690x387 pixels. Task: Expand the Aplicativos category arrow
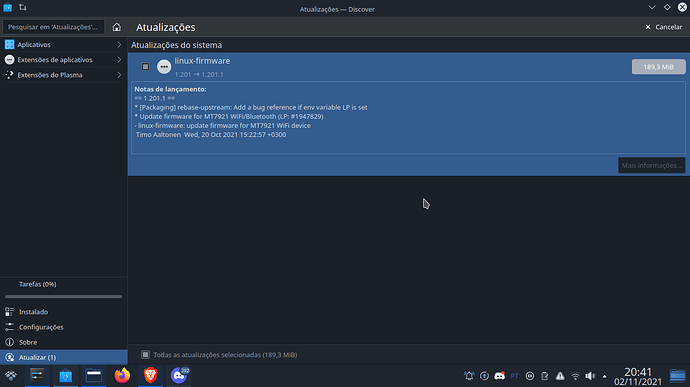[x=119, y=44]
